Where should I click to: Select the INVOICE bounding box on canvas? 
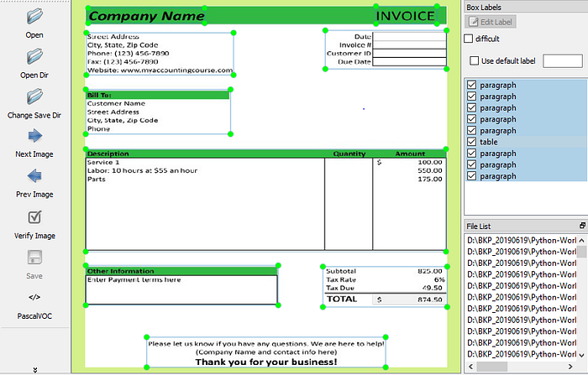pos(406,15)
